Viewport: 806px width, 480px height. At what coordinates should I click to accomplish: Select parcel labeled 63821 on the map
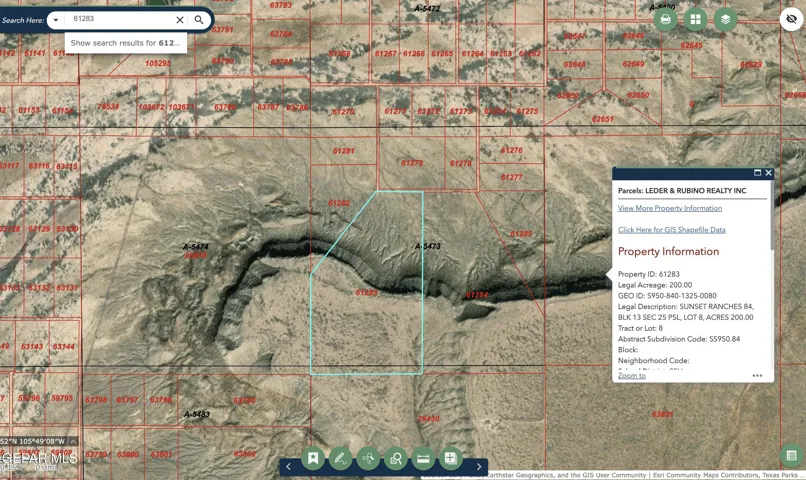(x=663, y=414)
